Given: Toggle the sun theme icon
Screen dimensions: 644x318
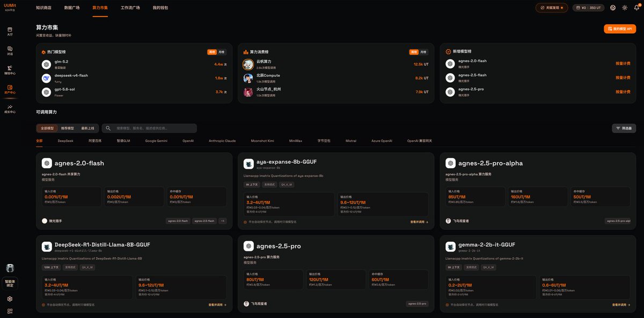Looking at the screenshot, I should point(625,8).
